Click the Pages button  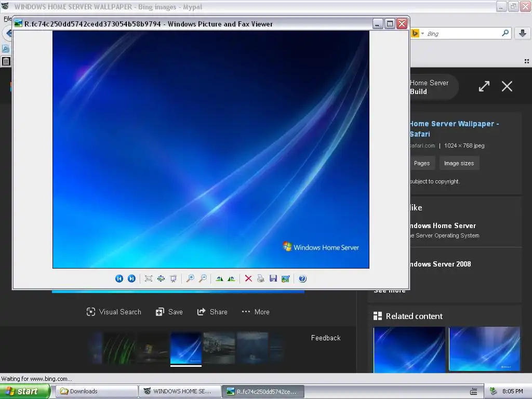click(422, 163)
